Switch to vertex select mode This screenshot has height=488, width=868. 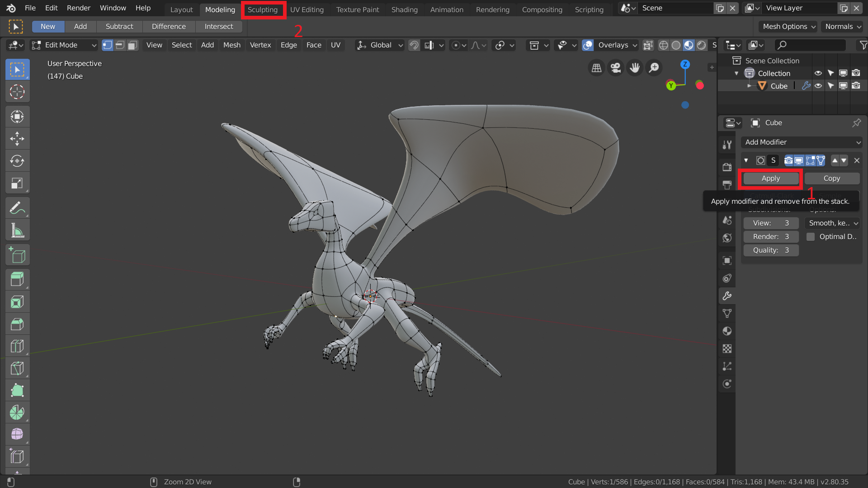point(107,45)
